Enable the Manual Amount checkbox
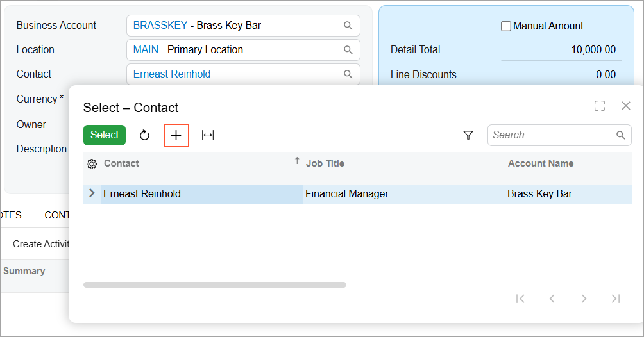 point(506,26)
